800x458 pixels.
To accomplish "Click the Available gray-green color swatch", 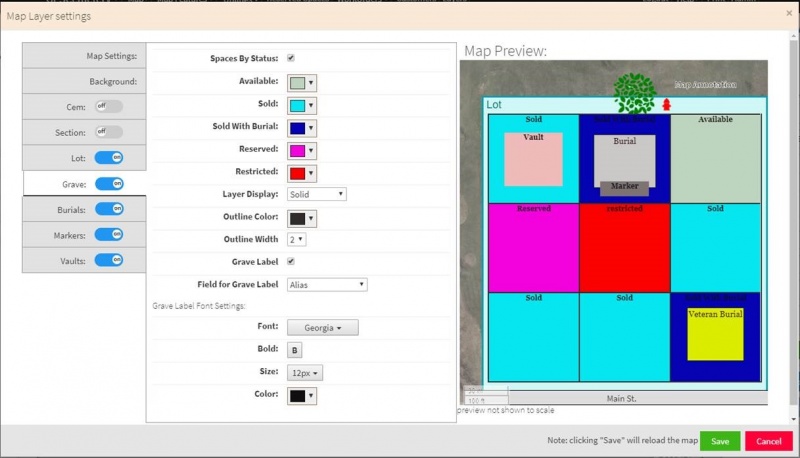I will click(x=297, y=83).
